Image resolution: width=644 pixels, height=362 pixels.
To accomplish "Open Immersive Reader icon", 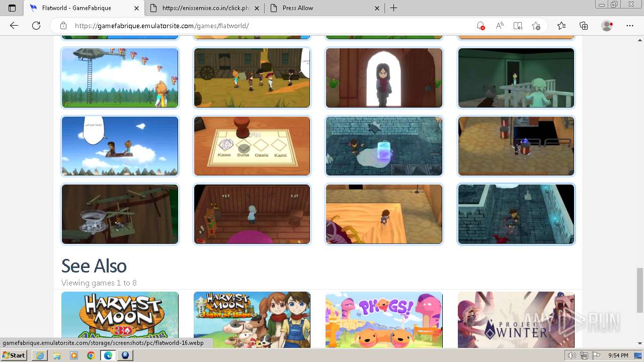I will pyautogui.click(x=518, y=26).
